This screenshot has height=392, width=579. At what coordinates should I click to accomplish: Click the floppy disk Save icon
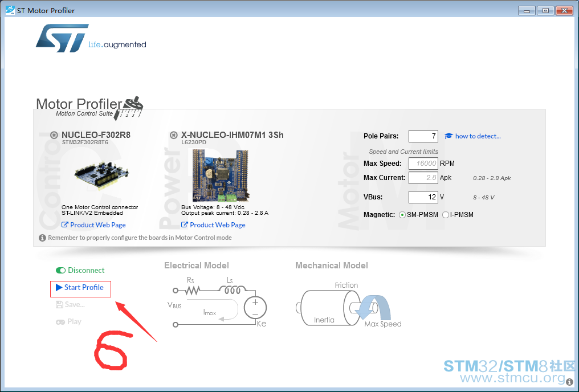click(59, 304)
